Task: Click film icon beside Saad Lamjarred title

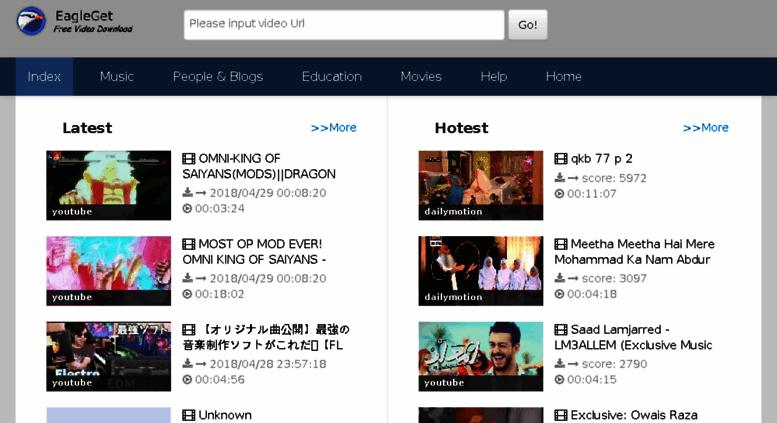Action: click(x=561, y=330)
